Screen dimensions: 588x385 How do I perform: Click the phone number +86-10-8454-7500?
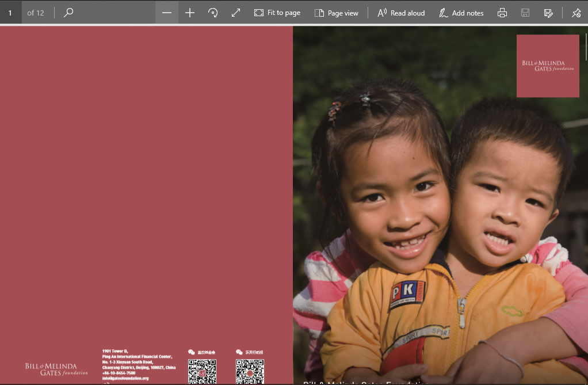119,373
